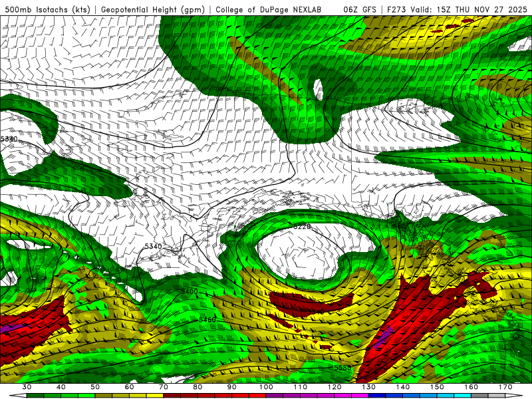Click the 'Geopotential Height (gpm)' header label
The height and width of the screenshot is (399, 532).
coord(153,9)
